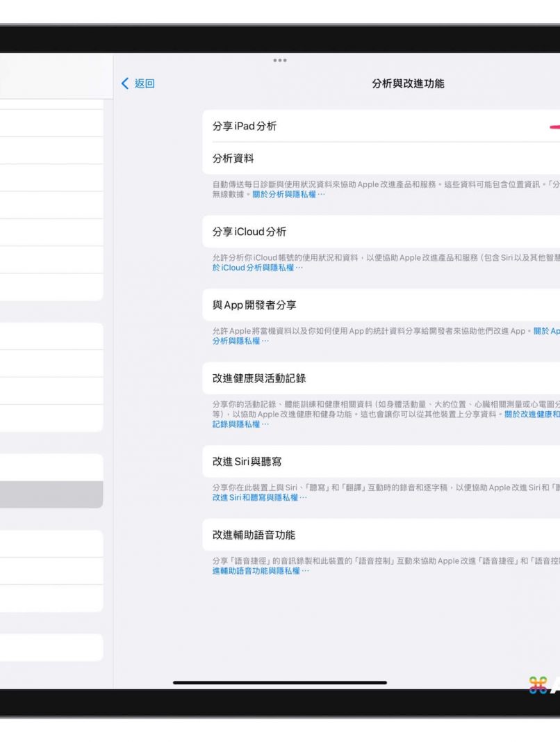
Task: Tap the 分析與改進功能 page title
Action: (408, 83)
